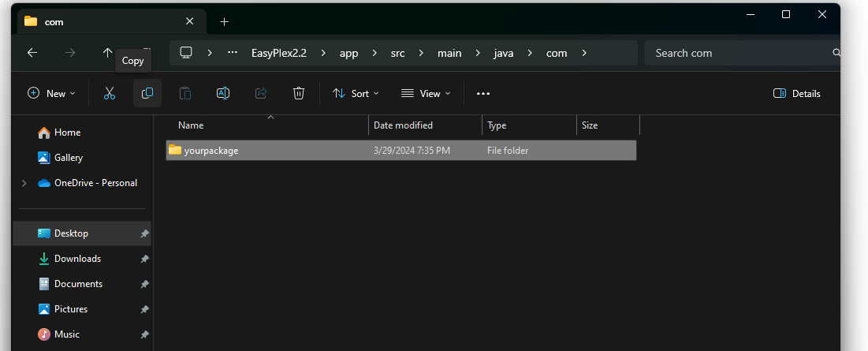Click the Share toolbar icon

point(261,94)
